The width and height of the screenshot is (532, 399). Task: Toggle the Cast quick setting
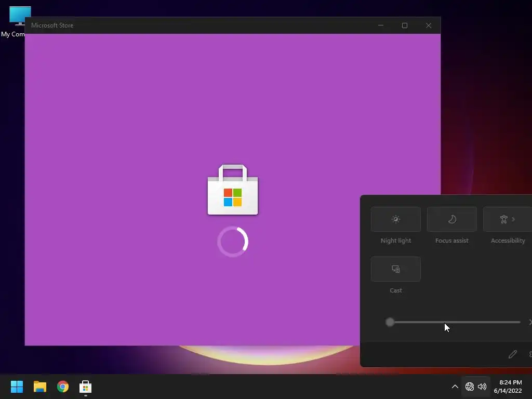pos(395,269)
